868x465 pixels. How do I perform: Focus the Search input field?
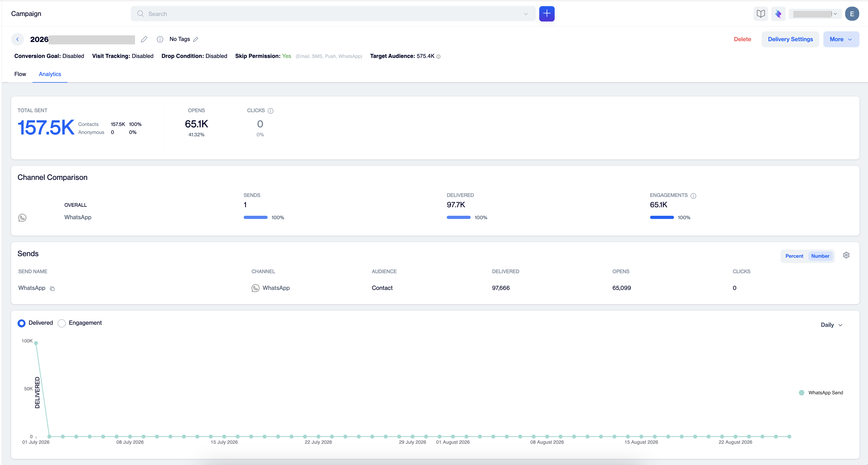click(x=333, y=14)
